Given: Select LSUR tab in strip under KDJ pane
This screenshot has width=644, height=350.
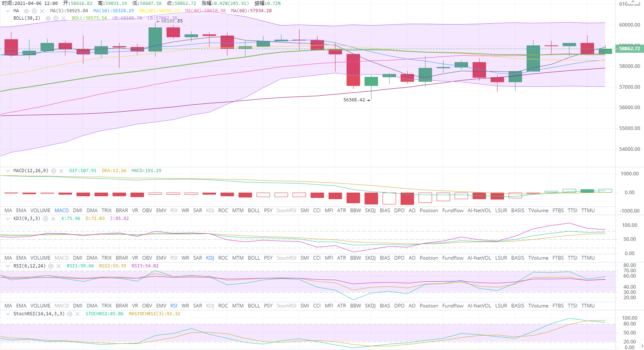Looking at the screenshot, I should (x=501, y=258).
